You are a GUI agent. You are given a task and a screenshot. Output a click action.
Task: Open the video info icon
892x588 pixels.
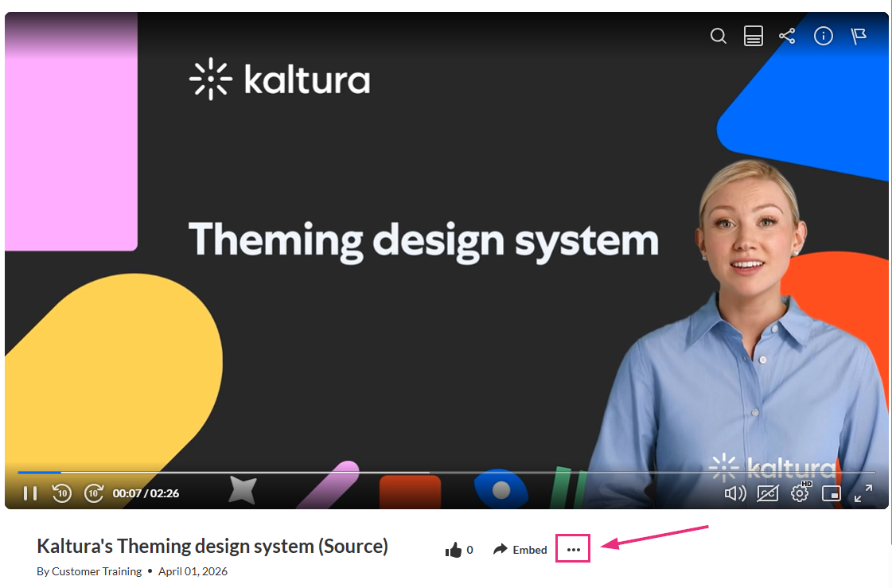823,37
